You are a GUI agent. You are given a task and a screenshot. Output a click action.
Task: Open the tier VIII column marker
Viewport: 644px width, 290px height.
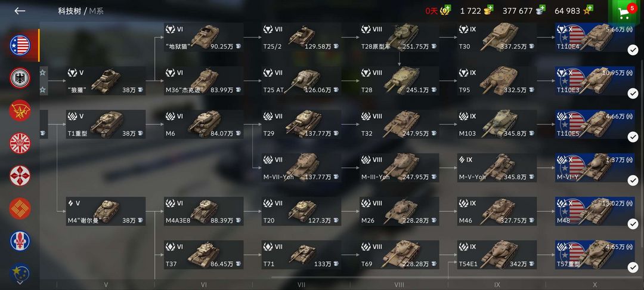click(x=399, y=284)
